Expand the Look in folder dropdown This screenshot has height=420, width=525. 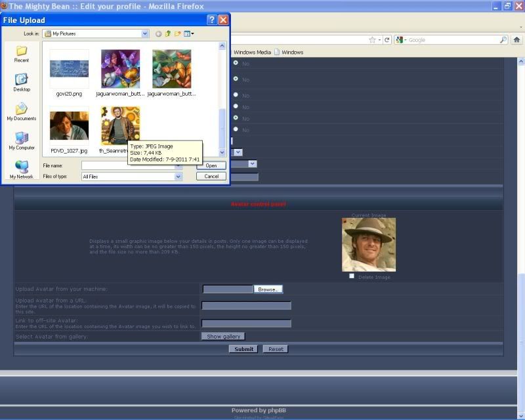click(144, 33)
